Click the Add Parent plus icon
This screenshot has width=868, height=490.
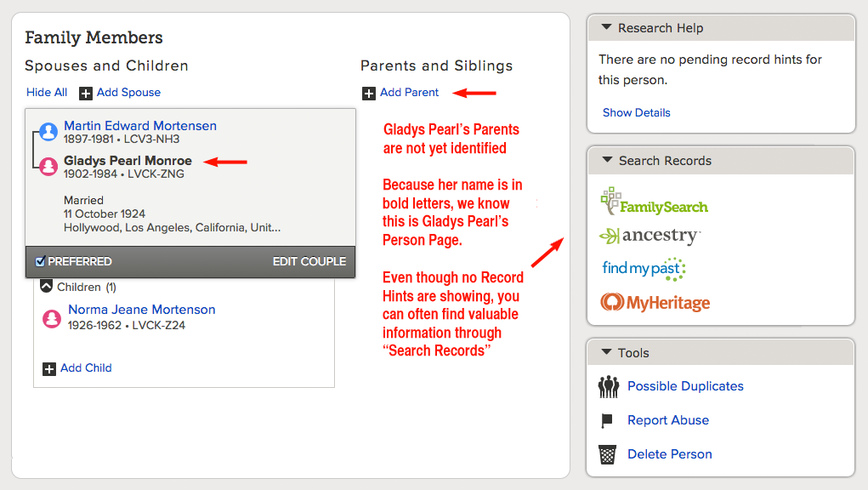(369, 93)
